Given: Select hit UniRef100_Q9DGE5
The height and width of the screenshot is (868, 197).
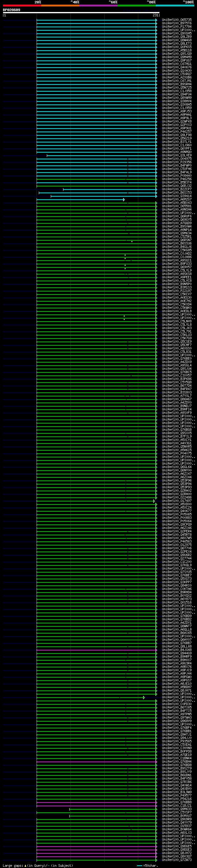Looking at the screenshot, I should pyautogui.click(x=177, y=846).
